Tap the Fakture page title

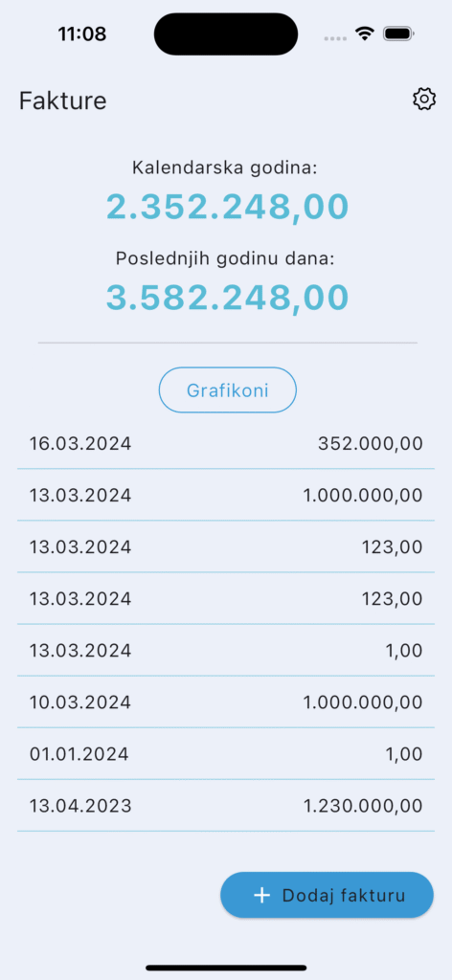(x=62, y=100)
